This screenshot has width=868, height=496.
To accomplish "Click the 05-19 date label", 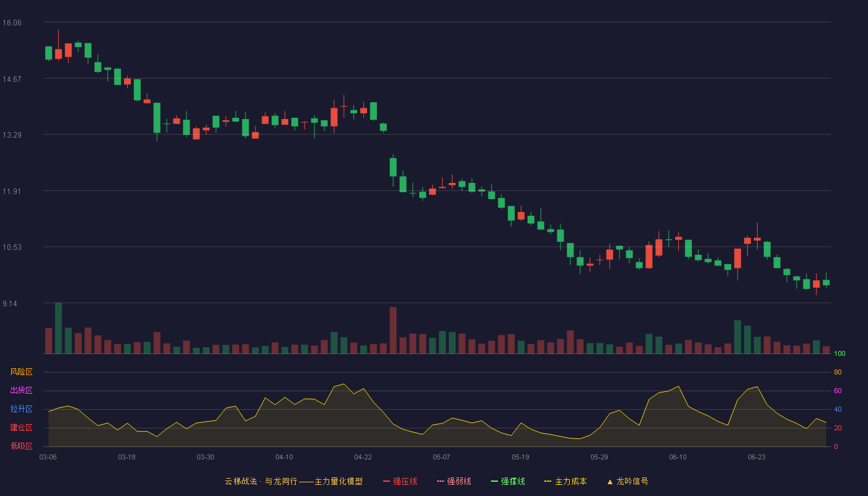I will [520, 457].
